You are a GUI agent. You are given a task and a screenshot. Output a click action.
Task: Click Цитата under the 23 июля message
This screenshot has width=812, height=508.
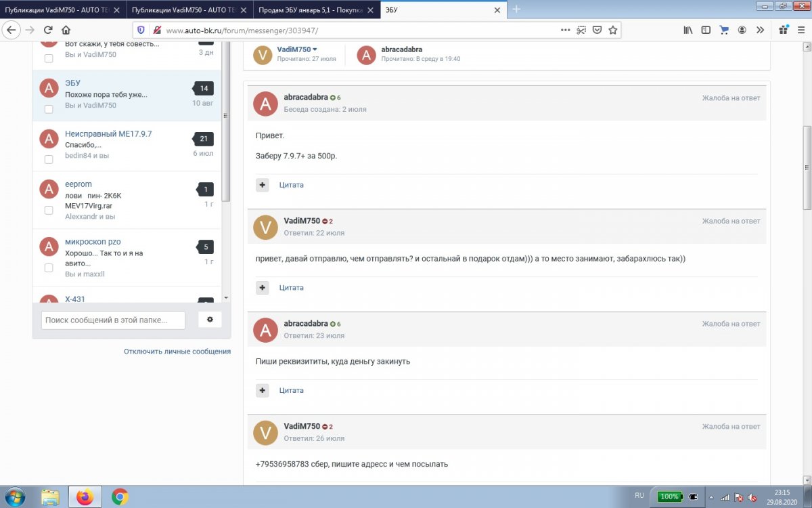[x=292, y=390]
